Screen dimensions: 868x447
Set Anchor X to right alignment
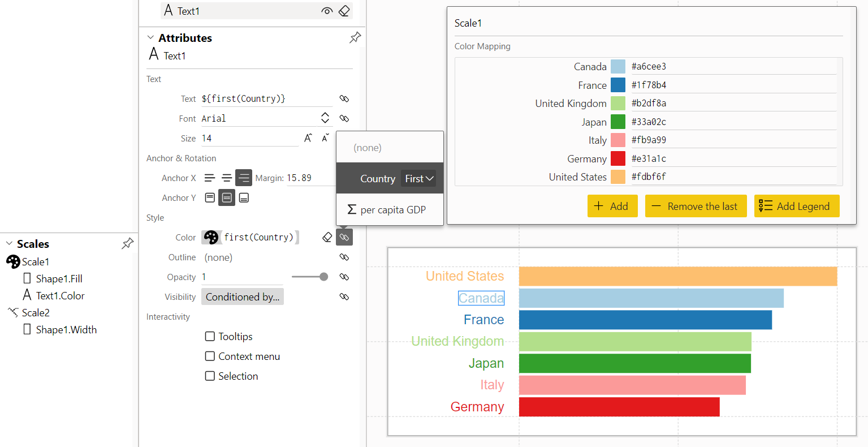pos(244,178)
